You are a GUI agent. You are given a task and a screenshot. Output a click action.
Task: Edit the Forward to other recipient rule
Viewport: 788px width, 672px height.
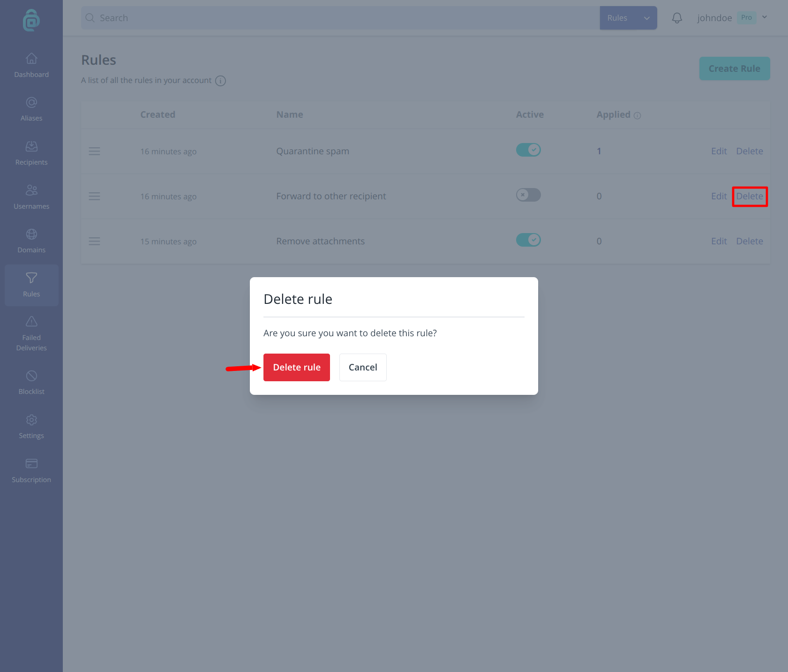(719, 196)
